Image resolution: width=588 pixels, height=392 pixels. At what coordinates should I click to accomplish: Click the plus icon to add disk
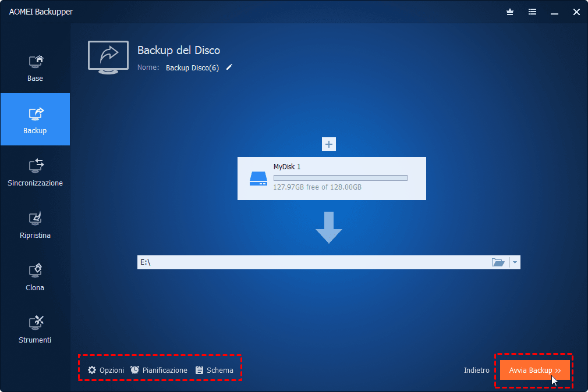pyautogui.click(x=329, y=144)
